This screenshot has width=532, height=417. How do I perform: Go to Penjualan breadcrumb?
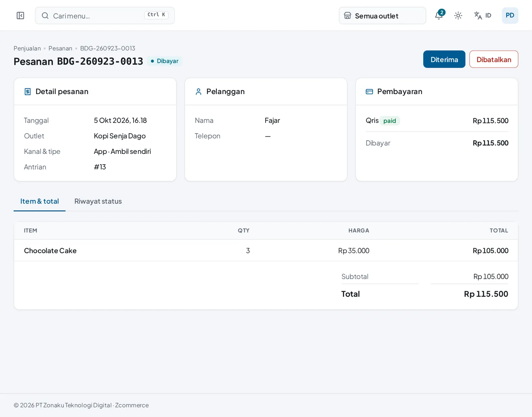(x=27, y=49)
